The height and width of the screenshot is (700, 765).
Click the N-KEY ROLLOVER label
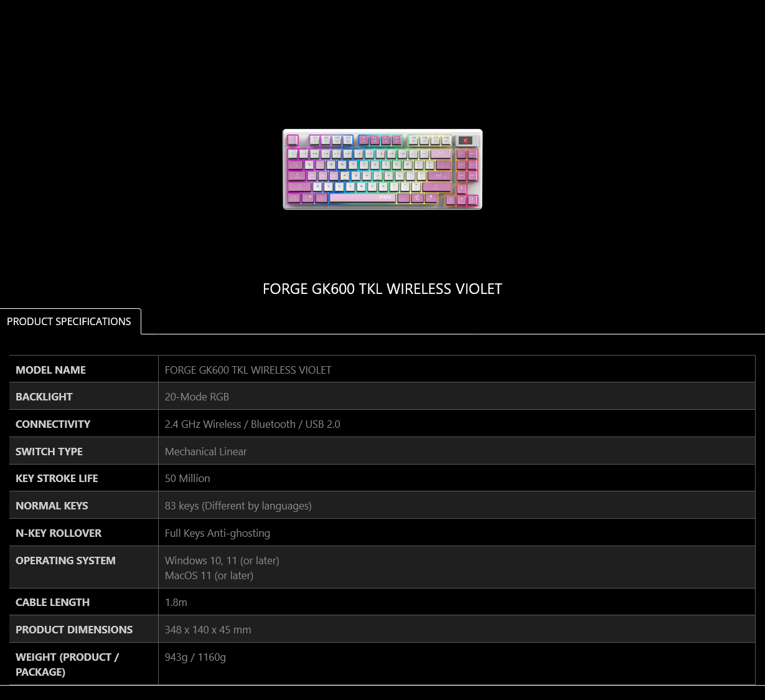pyautogui.click(x=59, y=533)
